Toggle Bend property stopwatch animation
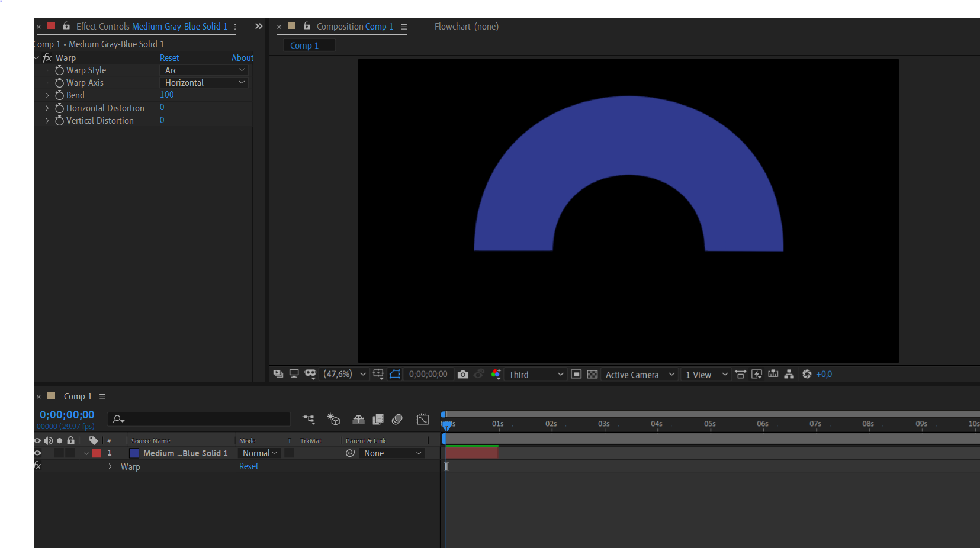Viewport: 980px width, 548px height. click(59, 95)
